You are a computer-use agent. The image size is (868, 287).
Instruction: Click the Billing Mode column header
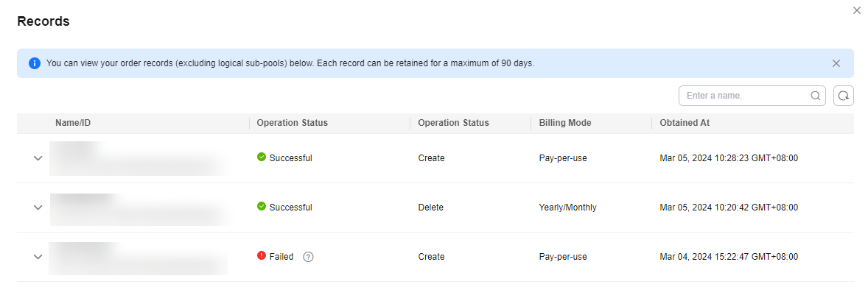tap(564, 123)
